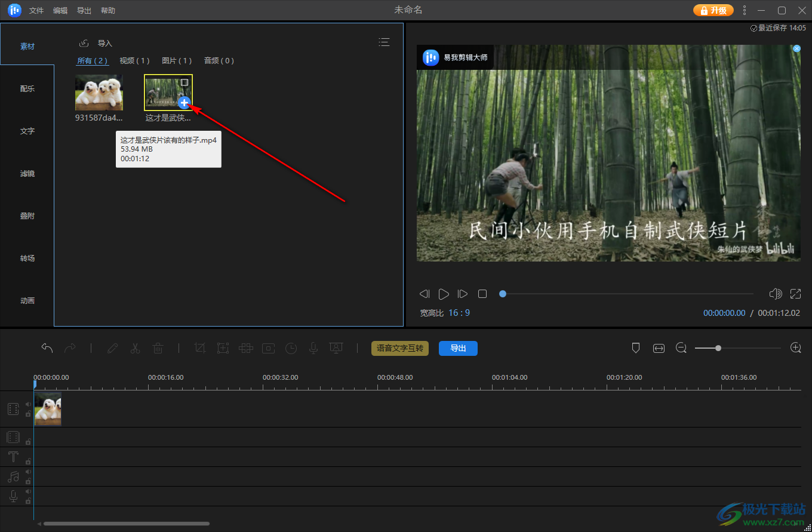Open the zoom region tool
Image resolution: width=812 pixels, height=532 pixels.
[x=223, y=348]
